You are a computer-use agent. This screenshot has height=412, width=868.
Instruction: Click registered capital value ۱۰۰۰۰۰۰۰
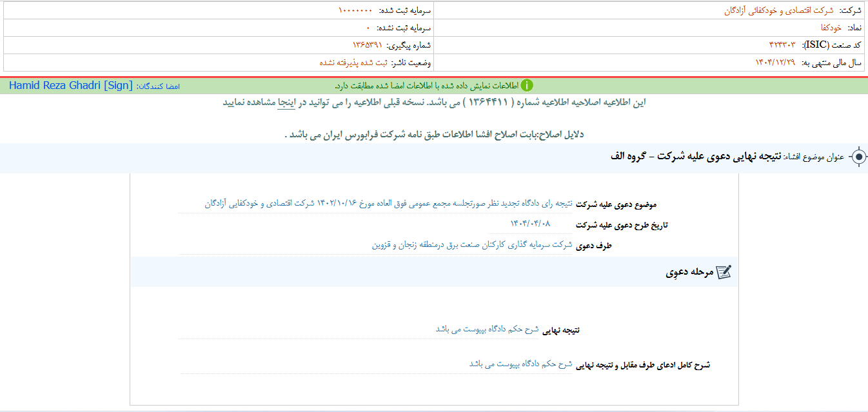coord(355,11)
